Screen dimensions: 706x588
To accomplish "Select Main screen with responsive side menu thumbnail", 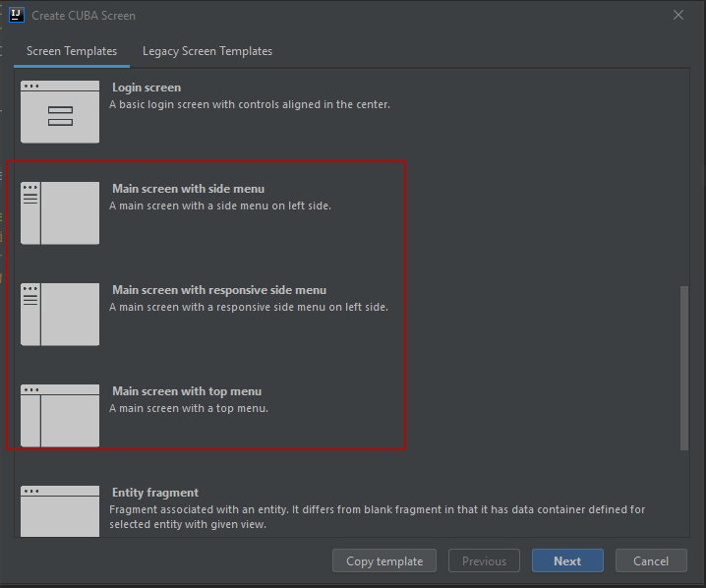I will click(60, 315).
